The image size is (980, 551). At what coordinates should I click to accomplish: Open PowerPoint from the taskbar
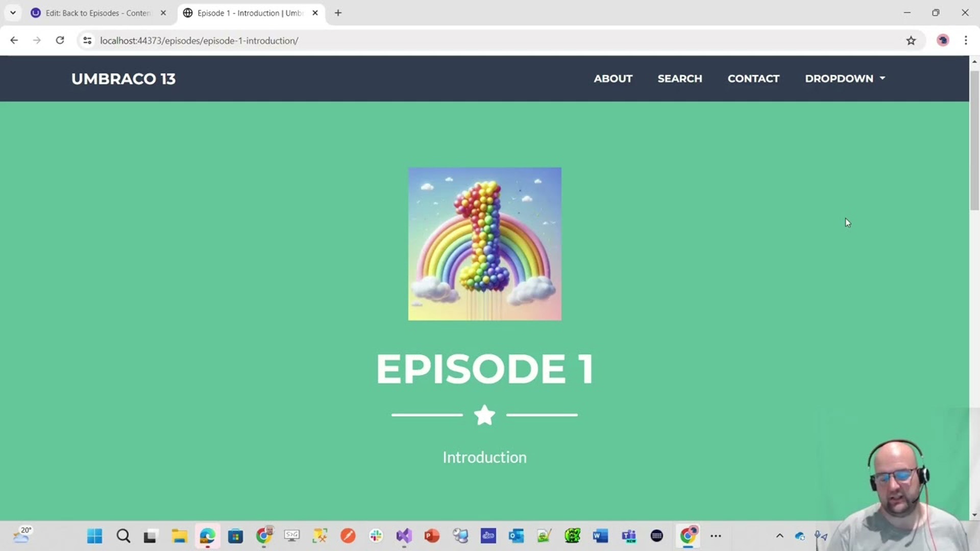(x=431, y=536)
